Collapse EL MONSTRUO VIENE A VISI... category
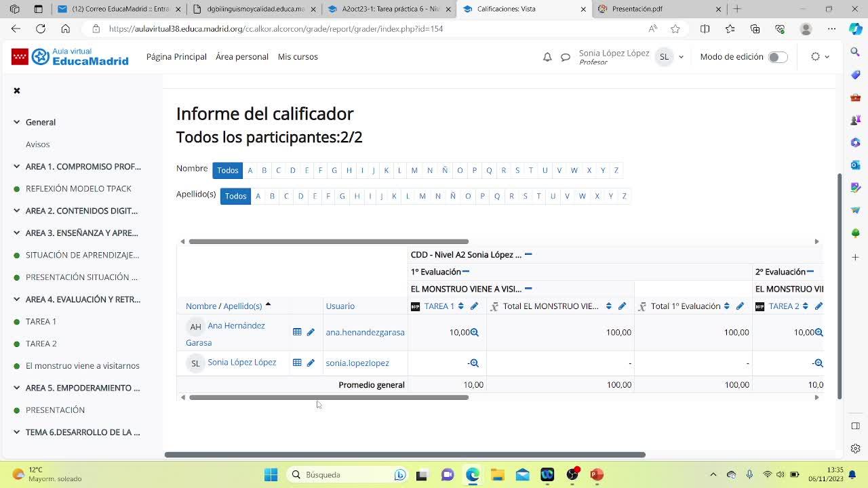The image size is (868, 488). click(528, 289)
